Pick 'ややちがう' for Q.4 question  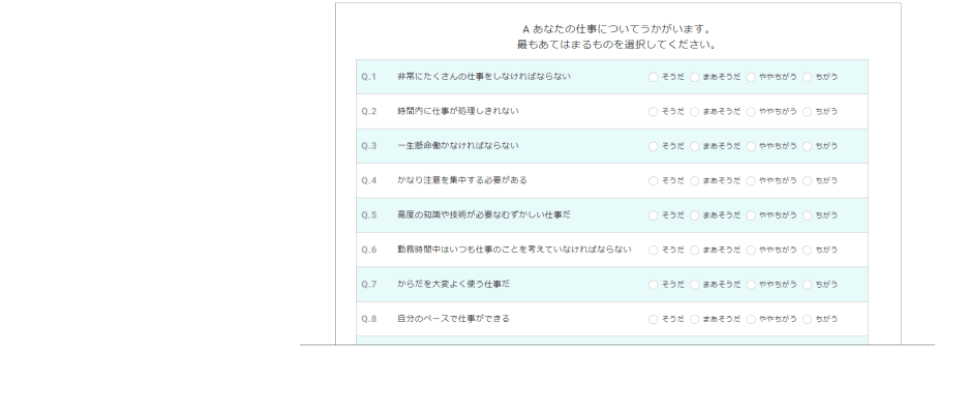[x=750, y=181]
